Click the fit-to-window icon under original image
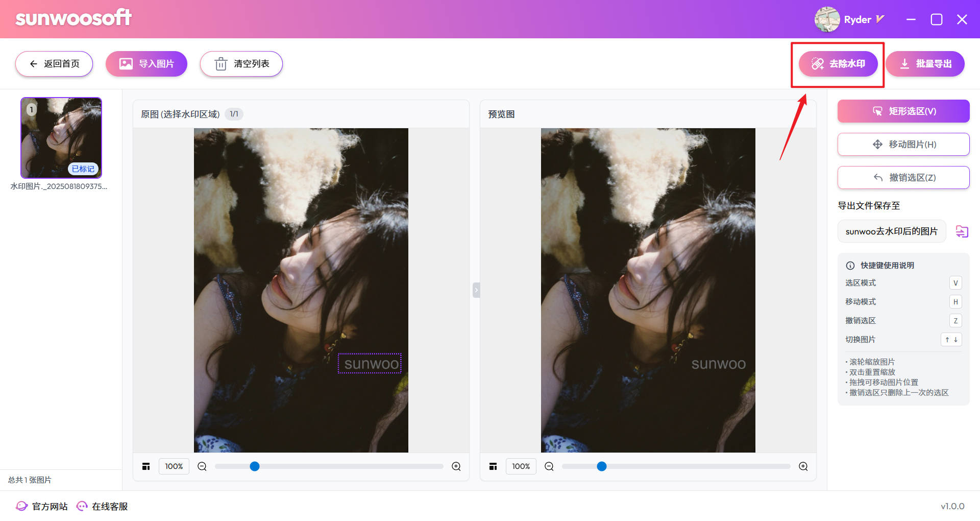 click(146, 466)
